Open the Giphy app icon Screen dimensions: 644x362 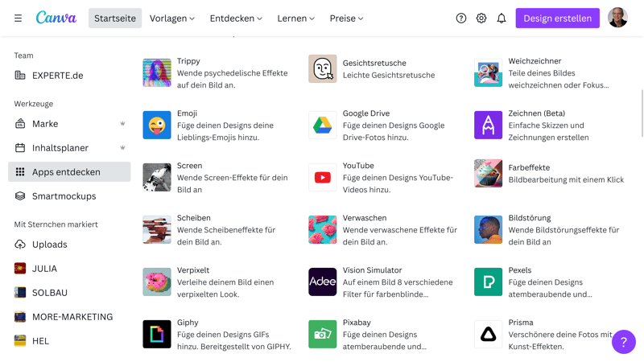pos(157,334)
